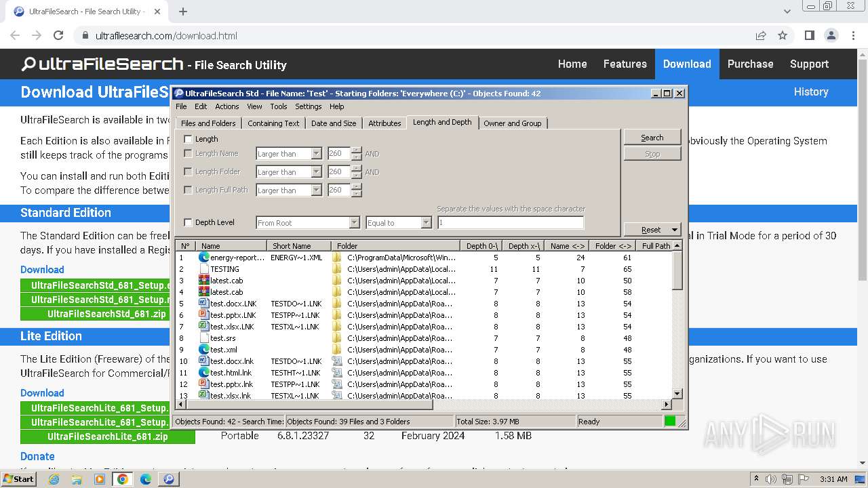
Task: Enable the Length checkbox
Action: (189, 139)
